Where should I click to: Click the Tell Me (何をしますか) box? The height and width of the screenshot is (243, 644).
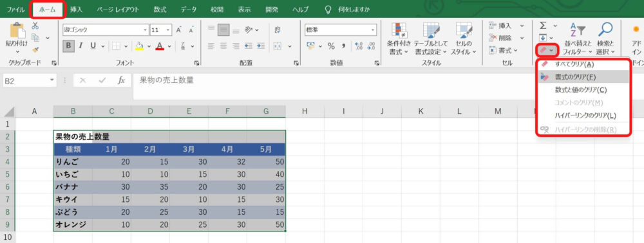click(348, 10)
